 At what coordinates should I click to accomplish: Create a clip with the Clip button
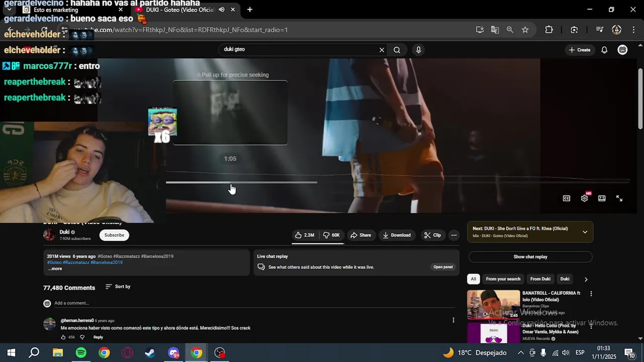(x=433, y=235)
